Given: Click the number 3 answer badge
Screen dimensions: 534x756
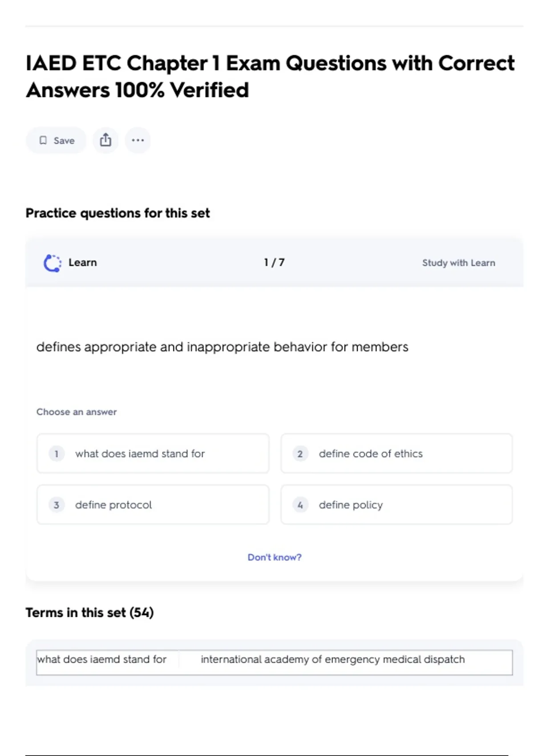Looking at the screenshot, I should click(57, 505).
